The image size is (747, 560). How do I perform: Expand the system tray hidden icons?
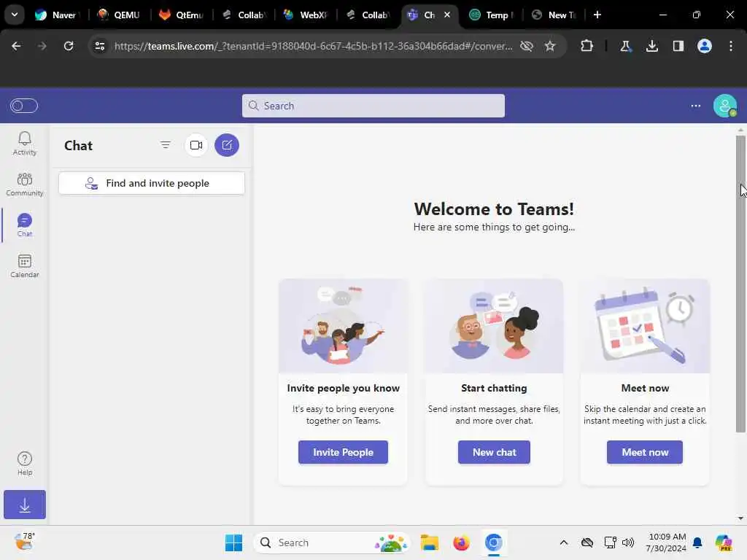pyautogui.click(x=564, y=542)
